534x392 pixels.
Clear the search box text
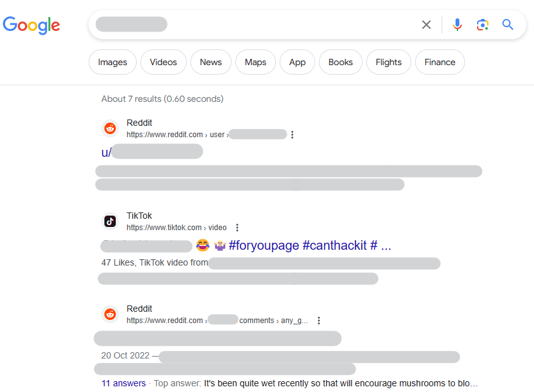(x=426, y=25)
